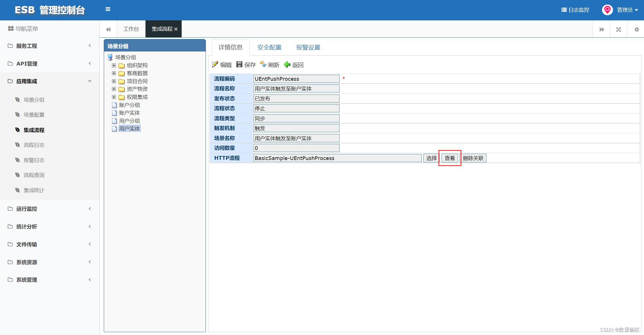Click the 流程名称 input field
644x335 pixels.
pos(296,89)
